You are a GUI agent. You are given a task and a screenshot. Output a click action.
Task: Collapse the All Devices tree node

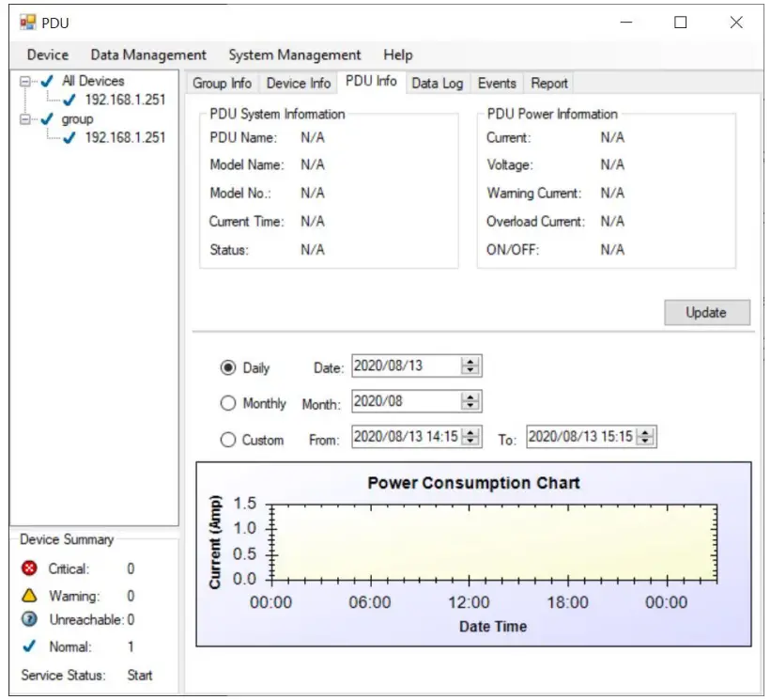pyautogui.click(x=25, y=82)
